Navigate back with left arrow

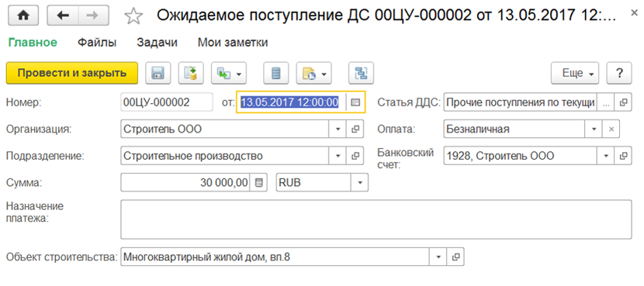click(x=62, y=16)
